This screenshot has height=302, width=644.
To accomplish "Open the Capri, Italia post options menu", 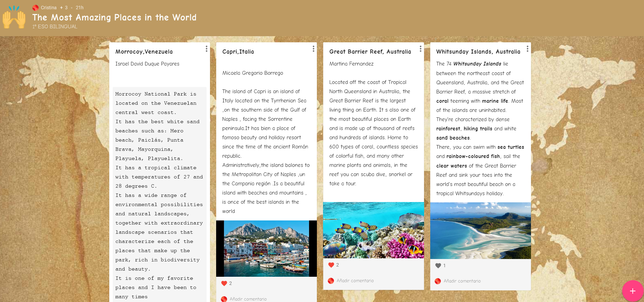I will 313,49.
